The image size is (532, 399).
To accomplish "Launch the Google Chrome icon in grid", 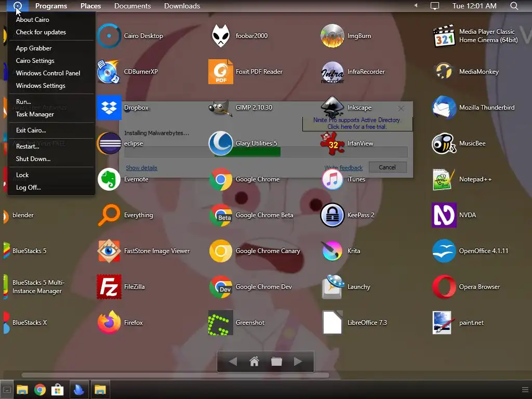I will (220, 179).
